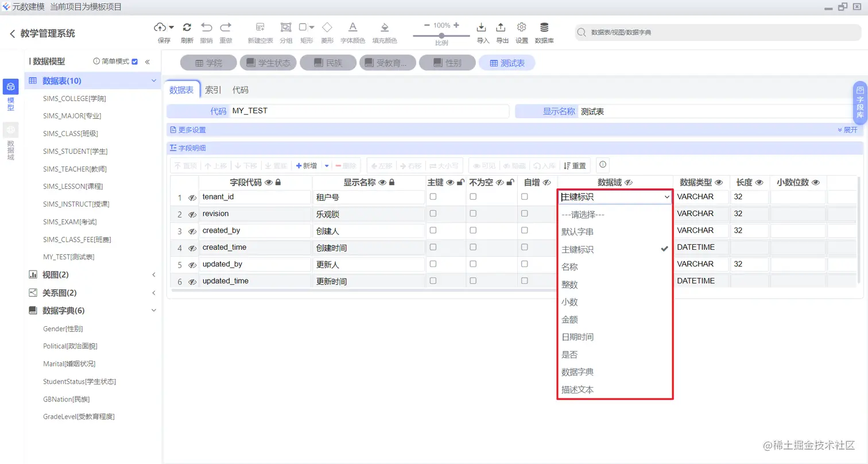The width and height of the screenshot is (868, 464).
Task: Check 主键 for the tenant_id row
Action: (x=433, y=196)
